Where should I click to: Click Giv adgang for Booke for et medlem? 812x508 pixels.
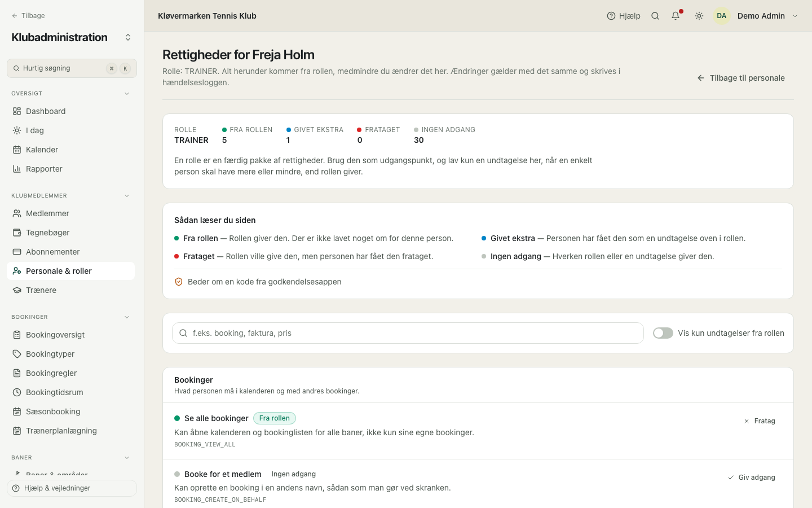tap(752, 478)
